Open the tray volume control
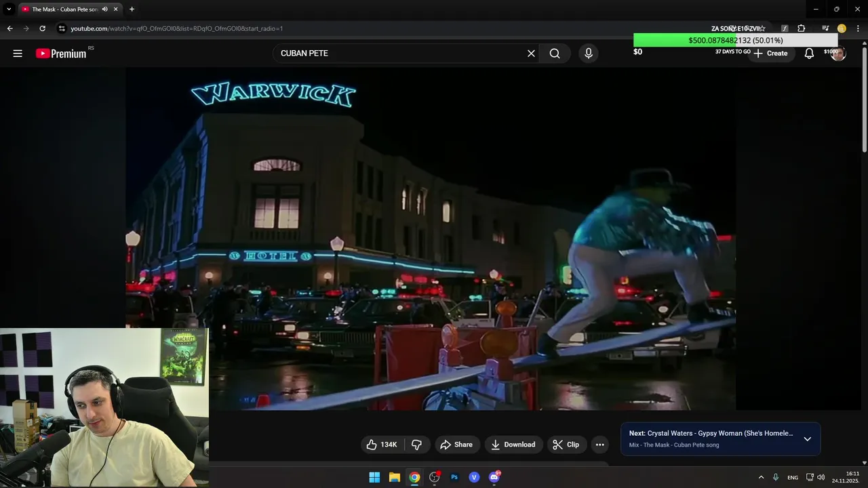This screenshot has width=868, height=488. pos(821,477)
